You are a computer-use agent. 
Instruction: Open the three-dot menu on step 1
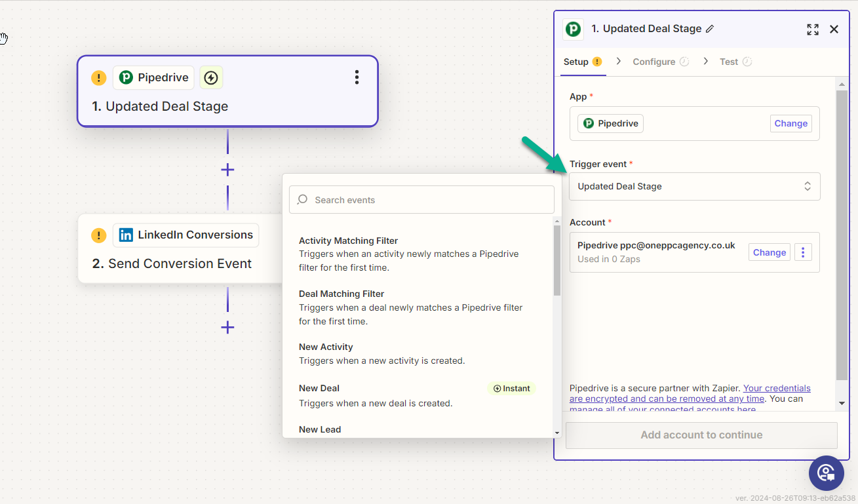point(357,77)
